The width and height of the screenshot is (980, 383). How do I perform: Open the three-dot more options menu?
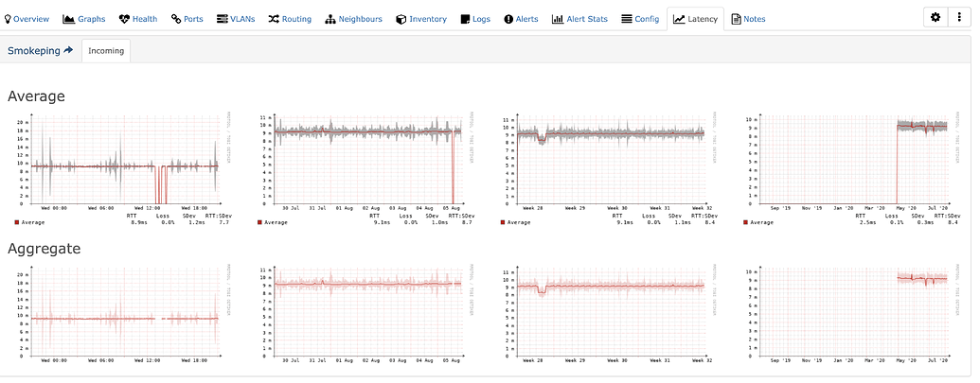coord(958,18)
